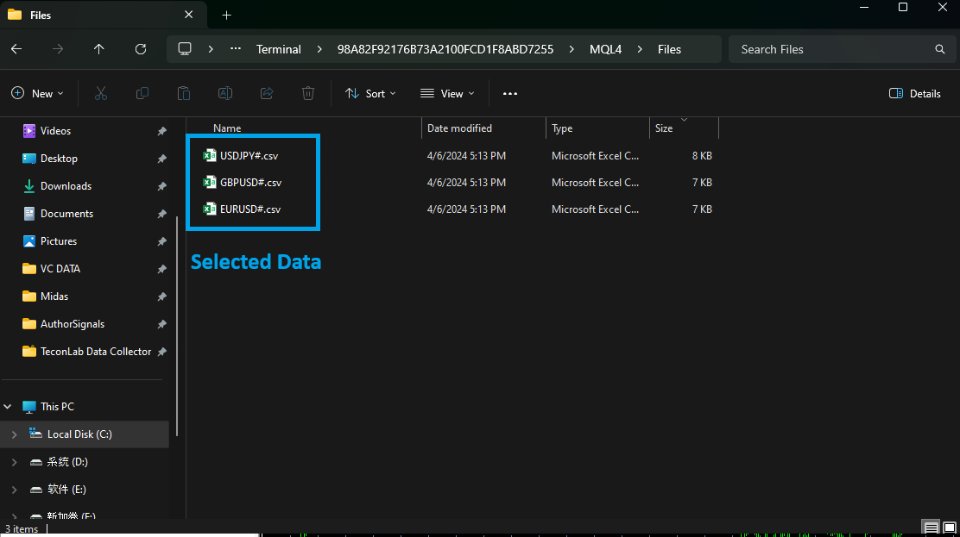Click the search magnifier icon

tap(940, 49)
